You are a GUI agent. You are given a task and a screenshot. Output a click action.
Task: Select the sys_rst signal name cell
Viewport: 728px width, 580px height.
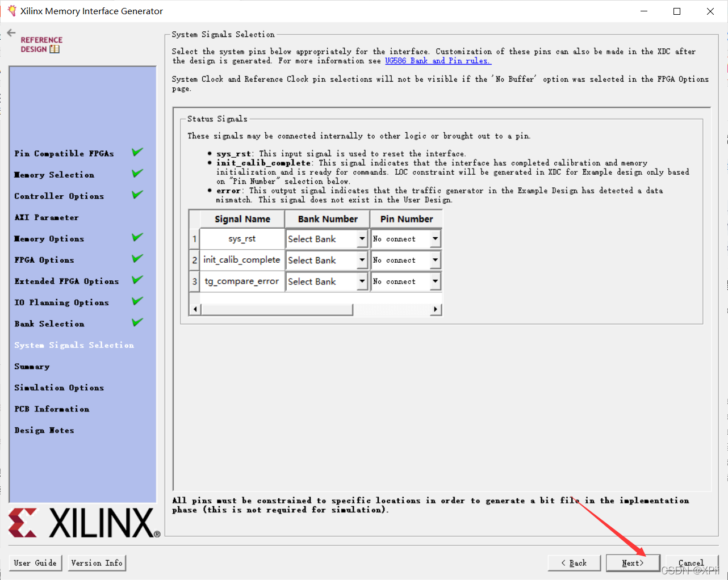242,239
